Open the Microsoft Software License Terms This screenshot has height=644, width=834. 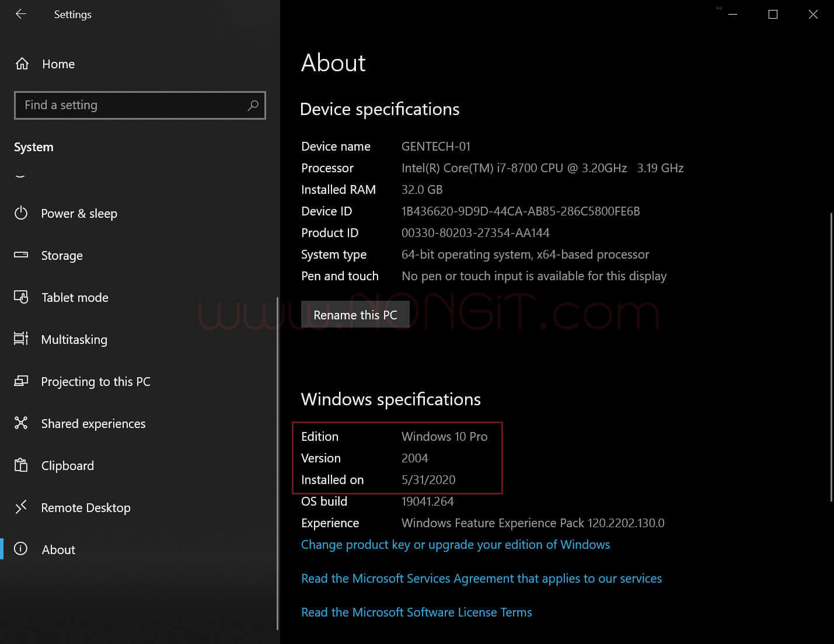click(416, 612)
